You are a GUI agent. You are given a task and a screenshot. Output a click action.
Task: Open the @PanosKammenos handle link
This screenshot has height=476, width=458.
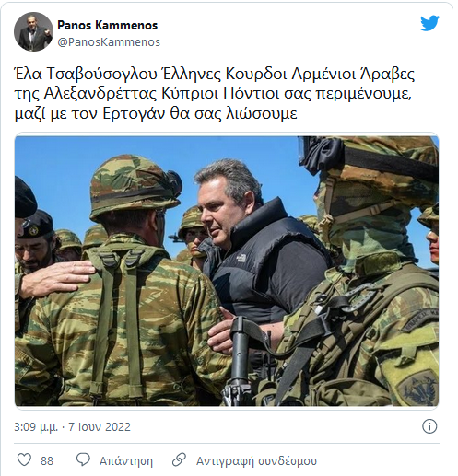[x=109, y=42]
